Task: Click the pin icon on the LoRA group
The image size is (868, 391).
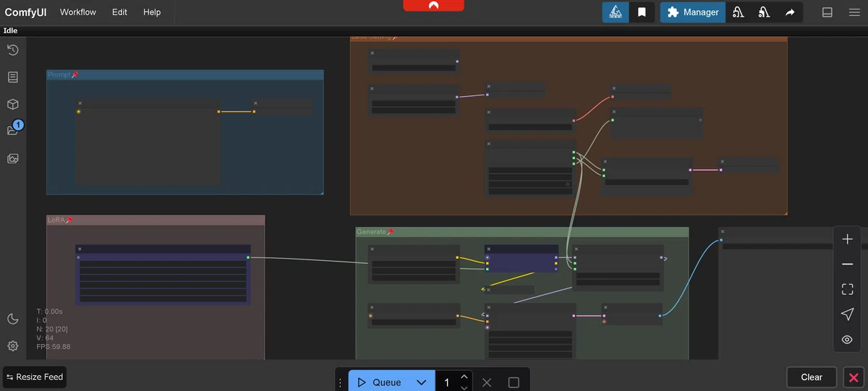Action: point(69,220)
